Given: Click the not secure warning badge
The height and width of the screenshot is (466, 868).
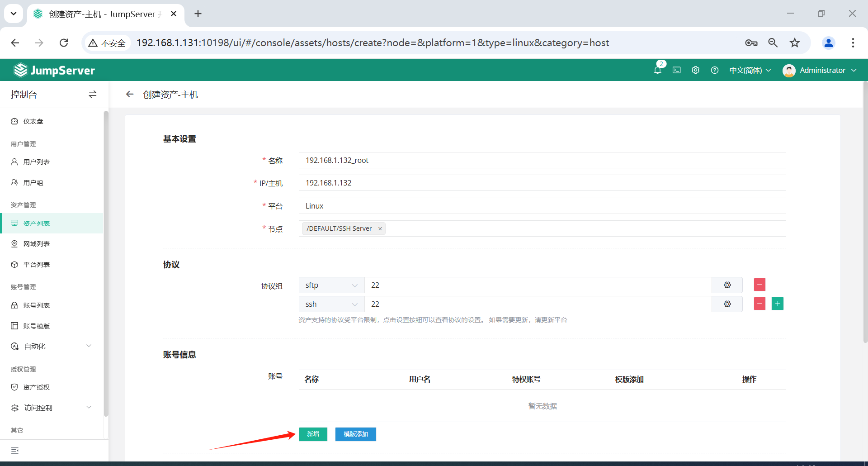Looking at the screenshot, I should click(x=107, y=43).
